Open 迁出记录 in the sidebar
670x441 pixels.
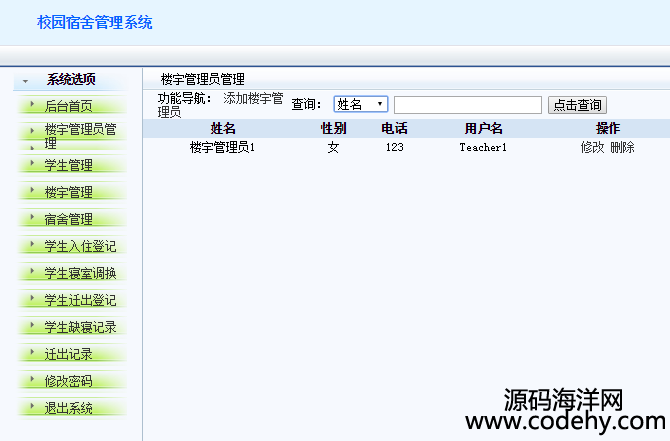[68, 354]
